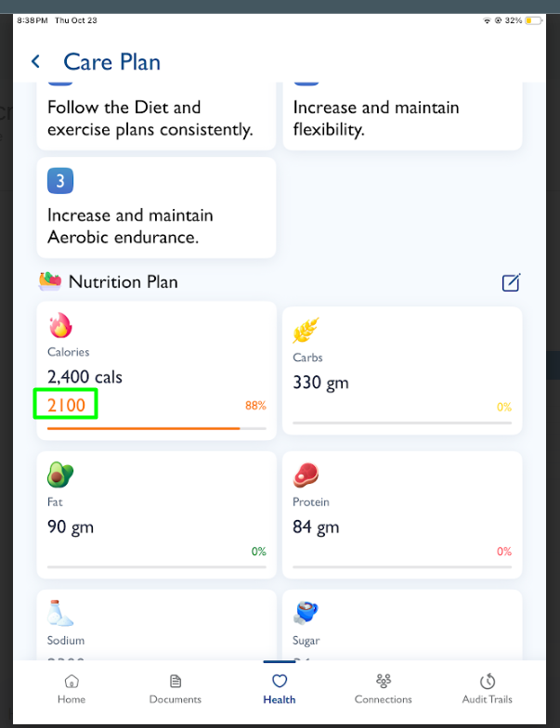Image resolution: width=560 pixels, height=728 pixels.
Task: Tap the back arrow beside Care Plan
Action: [36, 62]
